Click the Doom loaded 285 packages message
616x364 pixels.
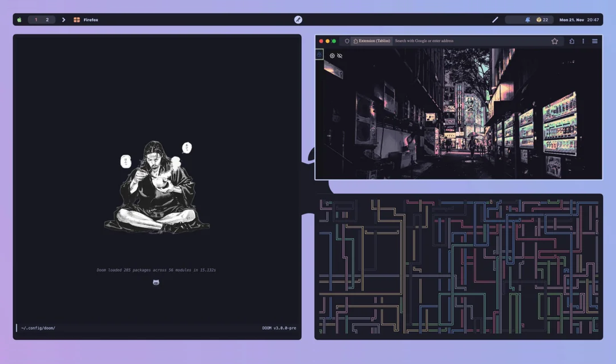156,270
